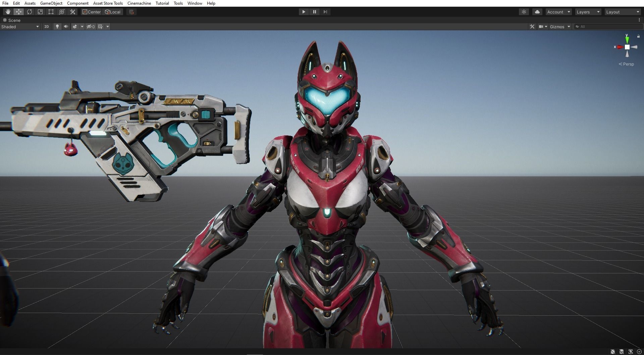Viewport: 644px width, 355px height.
Task: Open the Asset Store Tools menu
Action: (108, 3)
